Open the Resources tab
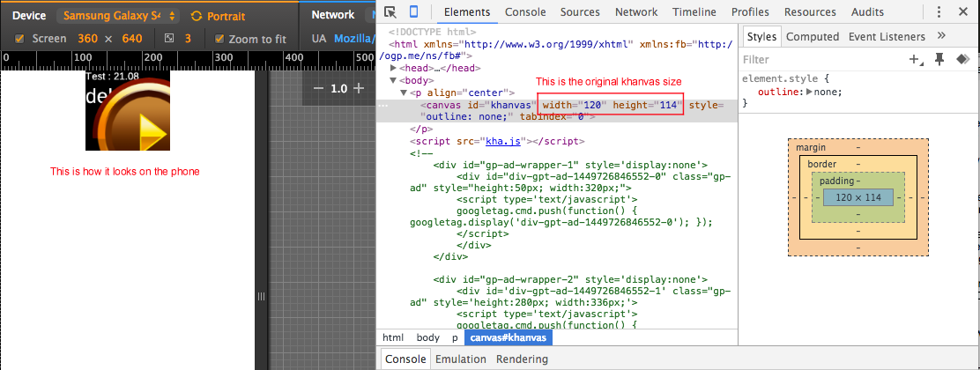The width and height of the screenshot is (980, 370). [810, 11]
